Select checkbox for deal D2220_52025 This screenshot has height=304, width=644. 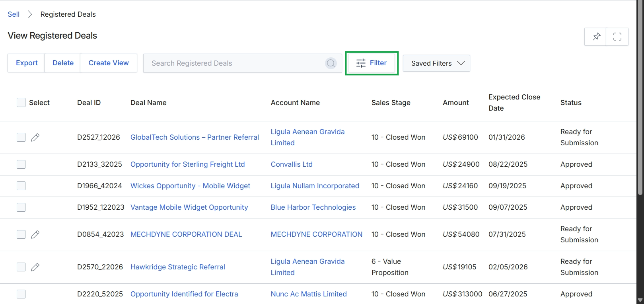point(21,294)
